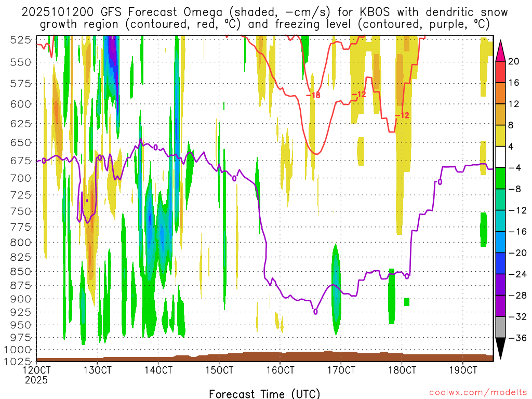Click colorbar tick label -16

coord(517,231)
